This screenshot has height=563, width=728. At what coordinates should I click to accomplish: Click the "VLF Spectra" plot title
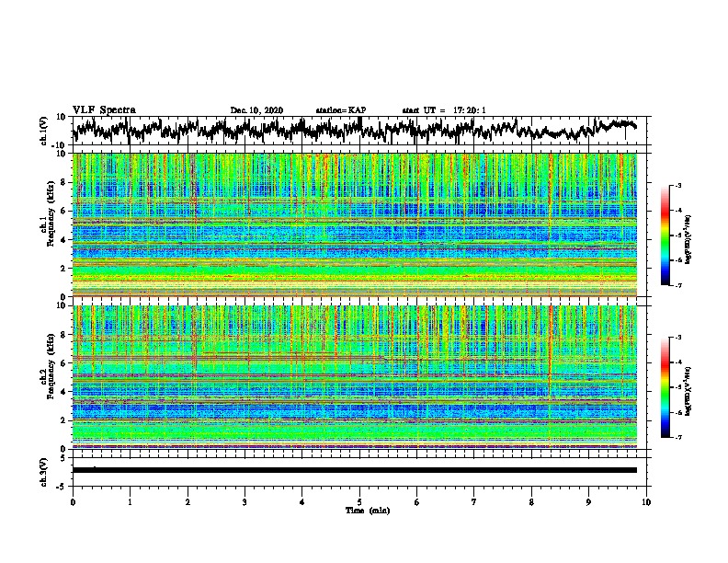[104, 109]
